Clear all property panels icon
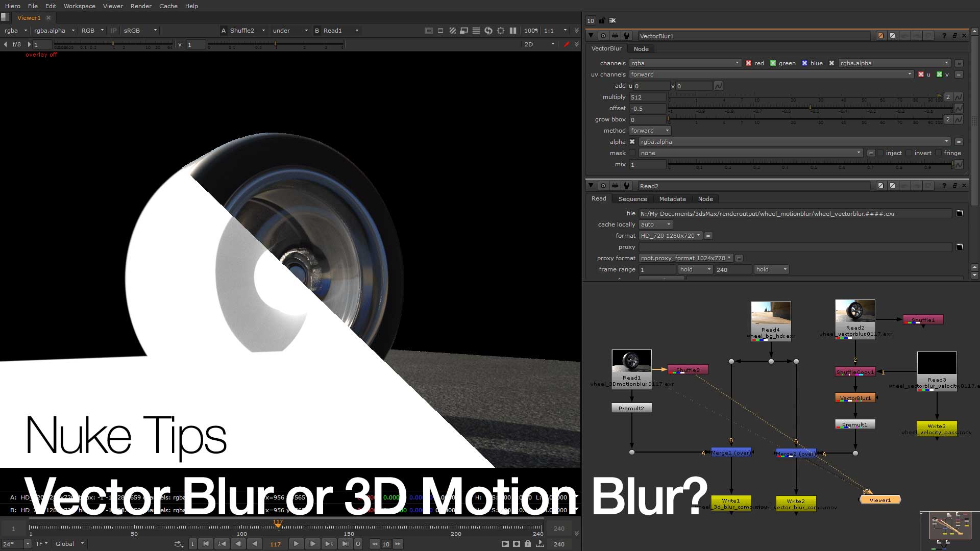 (x=612, y=21)
